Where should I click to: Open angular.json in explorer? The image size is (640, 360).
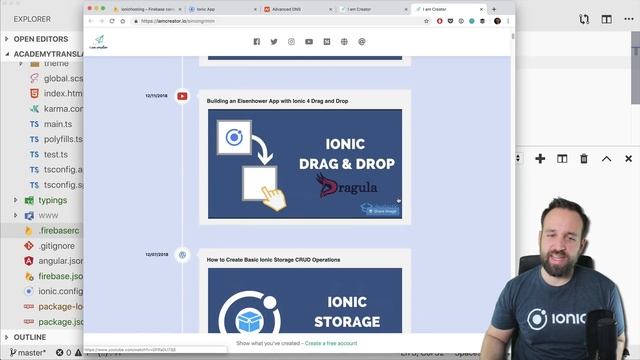point(60,261)
